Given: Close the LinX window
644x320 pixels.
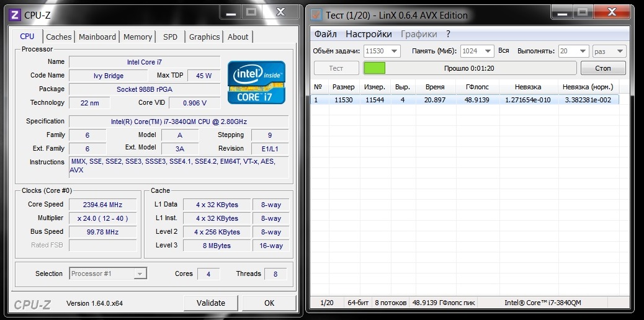Looking at the screenshot, I should point(612,12).
